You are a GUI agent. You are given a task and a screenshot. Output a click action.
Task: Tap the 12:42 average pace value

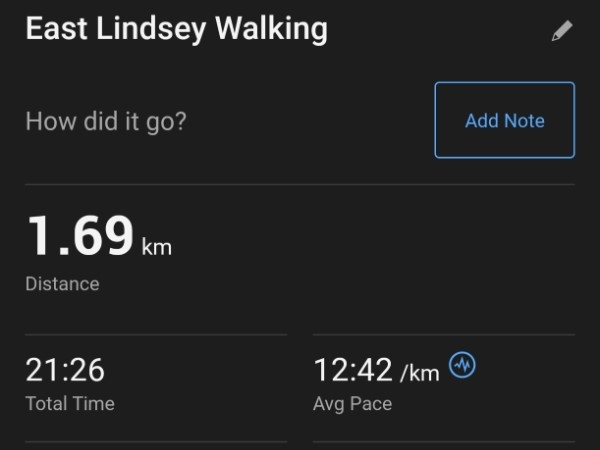tap(353, 370)
